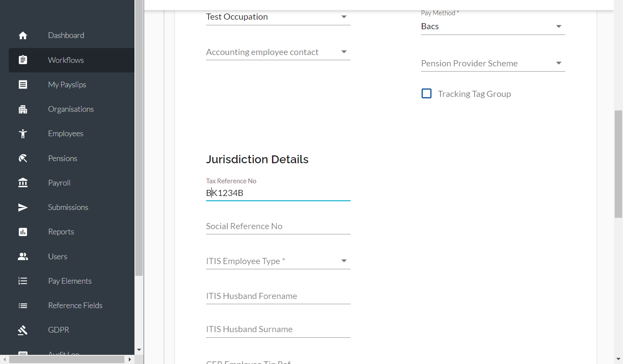Image resolution: width=623 pixels, height=364 pixels.
Task: Click the Payroll bank icon
Action: point(23,183)
